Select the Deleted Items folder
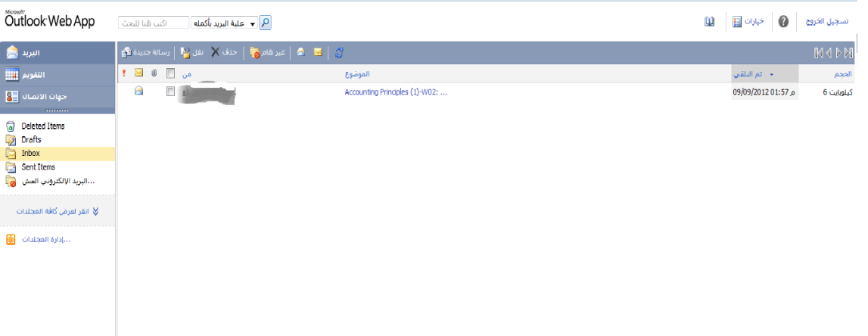 (x=42, y=126)
